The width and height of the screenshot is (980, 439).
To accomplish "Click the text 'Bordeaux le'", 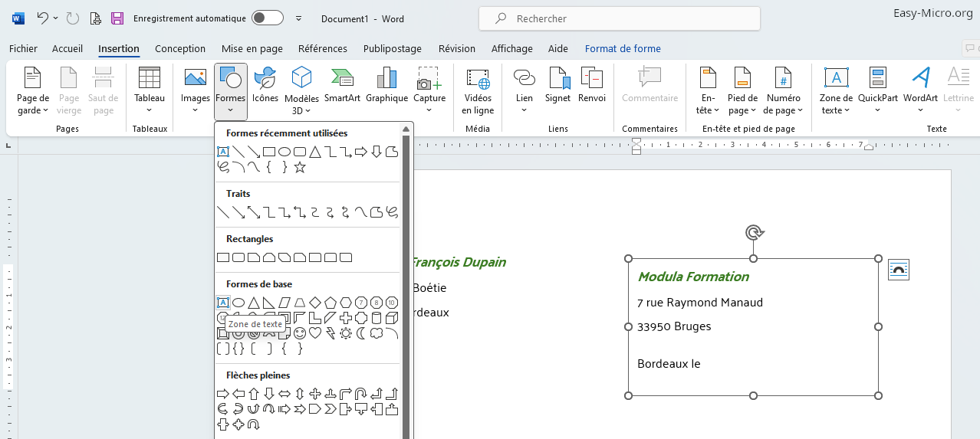I will point(669,364).
